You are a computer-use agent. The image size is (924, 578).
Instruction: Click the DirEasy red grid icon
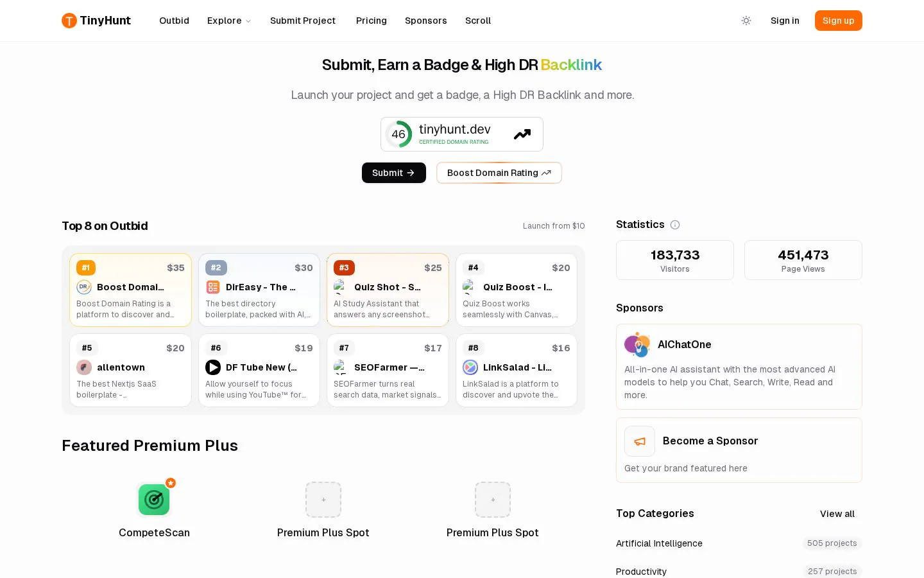pos(213,287)
